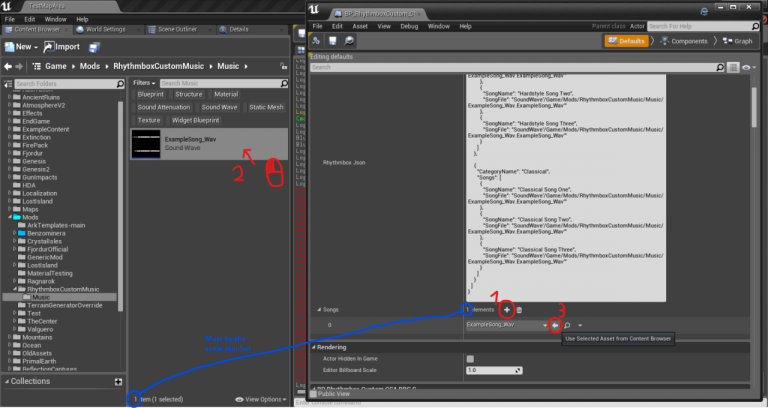The height and width of the screenshot is (408, 768).
Task: Expand the Genesis2 folder
Action: click(x=9, y=169)
